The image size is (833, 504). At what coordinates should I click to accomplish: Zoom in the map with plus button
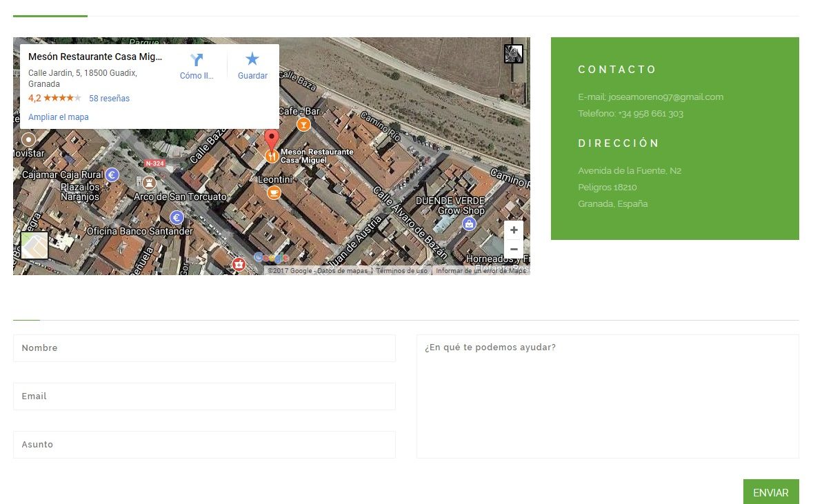(514, 230)
